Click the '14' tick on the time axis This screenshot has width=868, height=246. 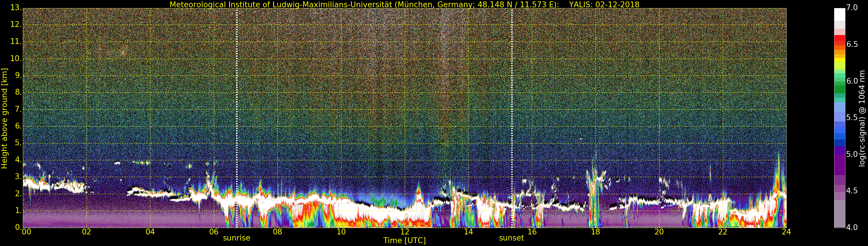click(x=468, y=232)
